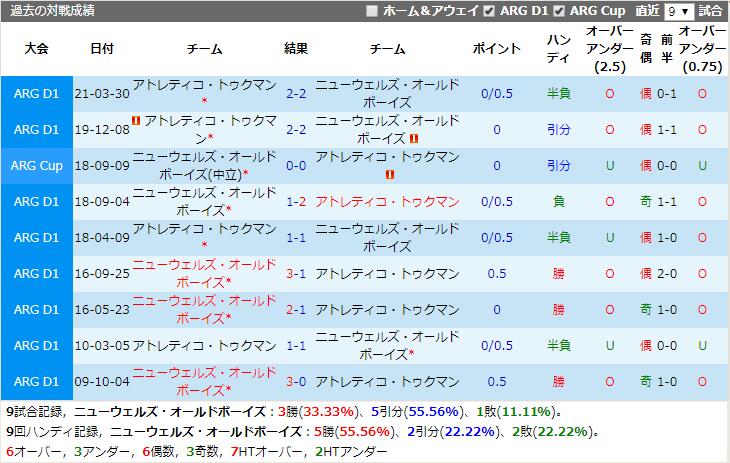Screen dimensions: 730x463
Task: Click the 33.33% win rate text
Action: click(x=328, y=412)
